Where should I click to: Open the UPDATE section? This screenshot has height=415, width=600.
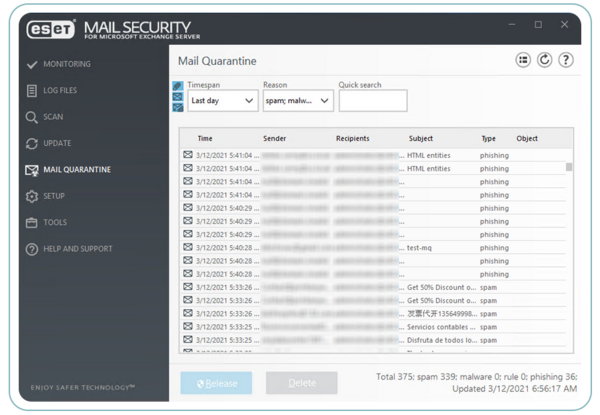(x=57, y=143)
